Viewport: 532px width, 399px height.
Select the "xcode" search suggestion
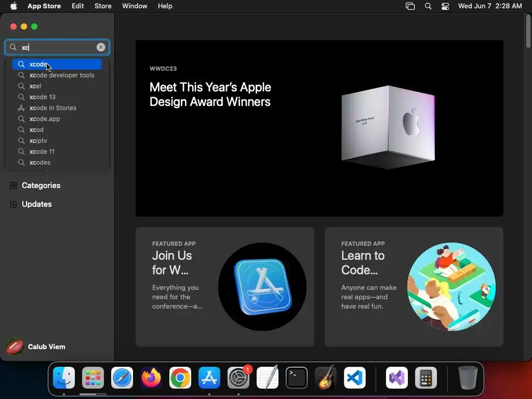click(57, 64)
